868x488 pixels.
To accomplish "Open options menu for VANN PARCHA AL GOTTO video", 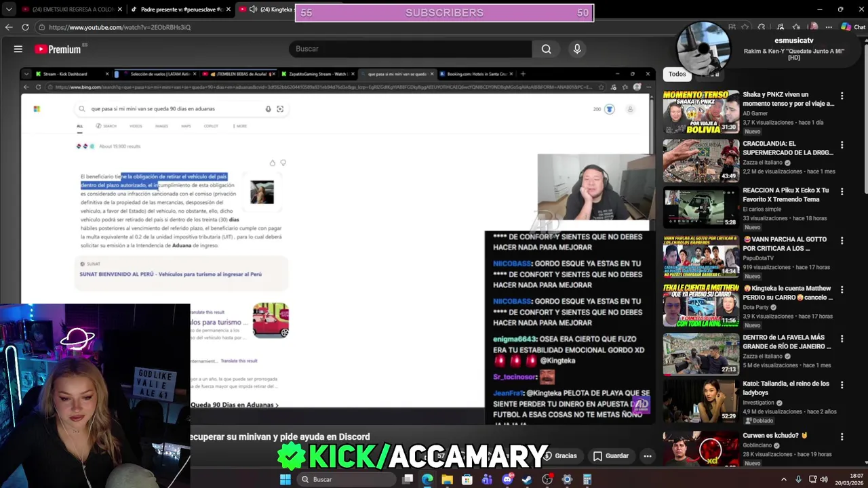I will [x=842, y=241].
